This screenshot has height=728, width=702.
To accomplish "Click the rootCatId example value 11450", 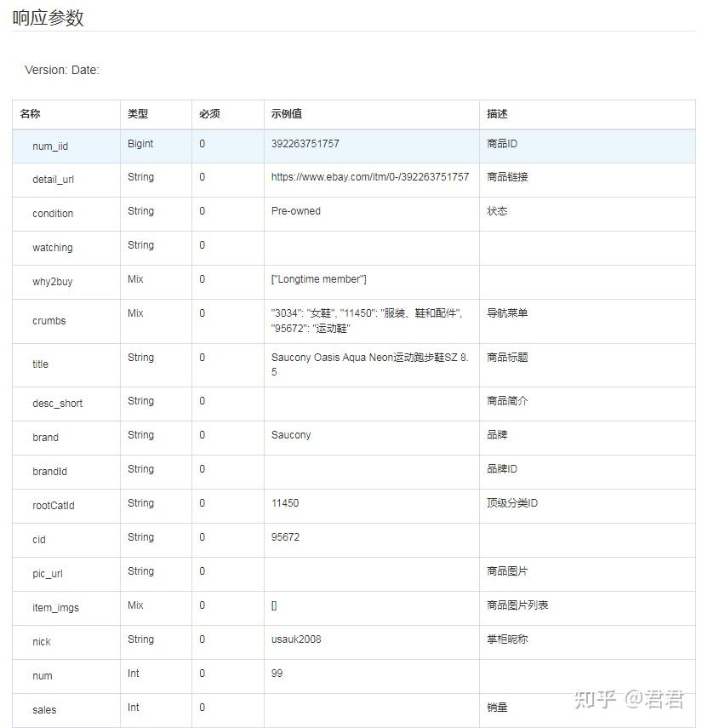I will click(284, 503).
